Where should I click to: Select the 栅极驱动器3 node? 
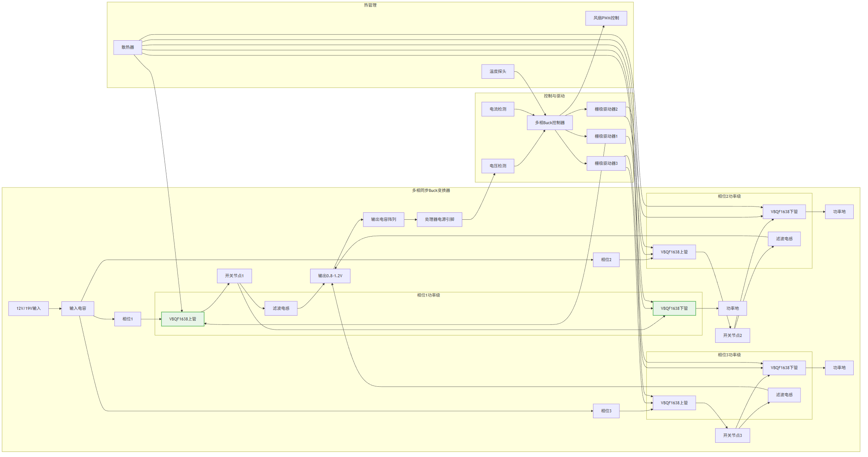click(606, 163)
